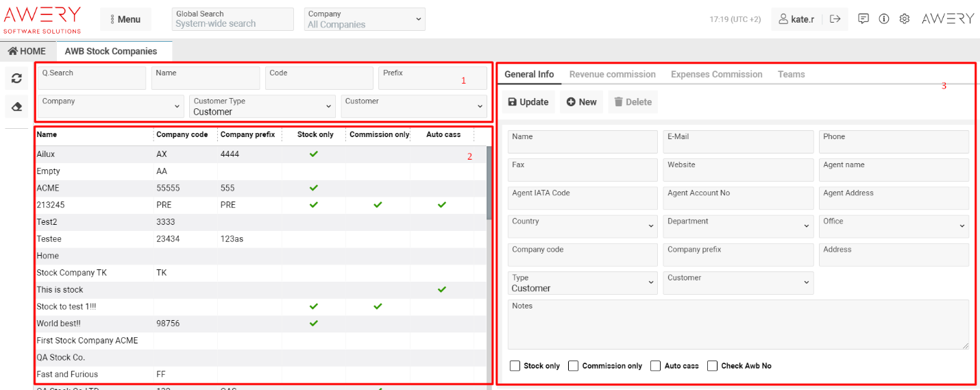This screenshot has height=390, width=980.
Task: Click the info circle icon in header
Action: (884, 19)
